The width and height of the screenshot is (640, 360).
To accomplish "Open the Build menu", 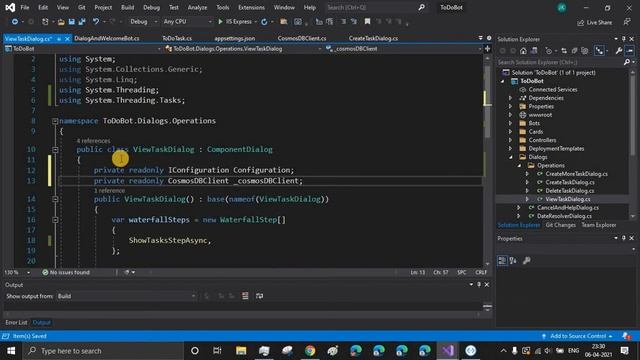I will click(128, 7).
